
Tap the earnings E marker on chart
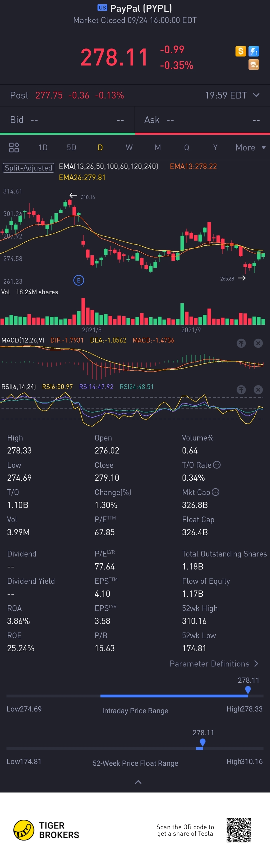coord(78,280)
